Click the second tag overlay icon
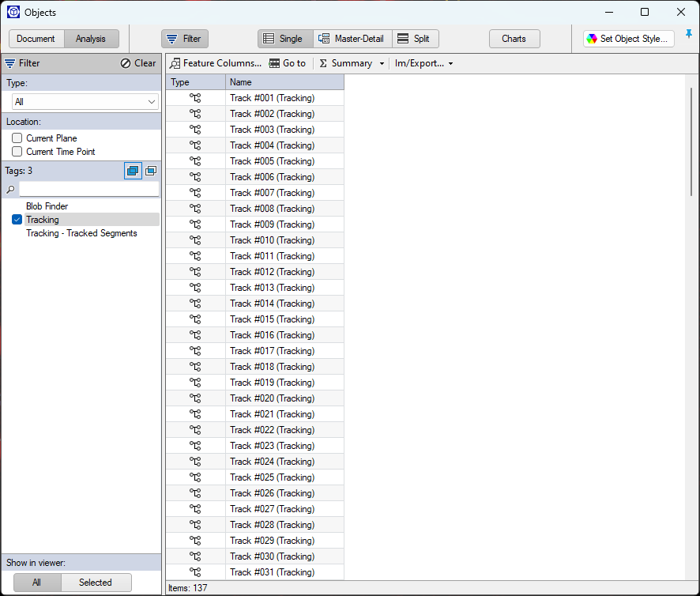The height and width of the screenshot is (596, 700). click(x=151, y=171)
